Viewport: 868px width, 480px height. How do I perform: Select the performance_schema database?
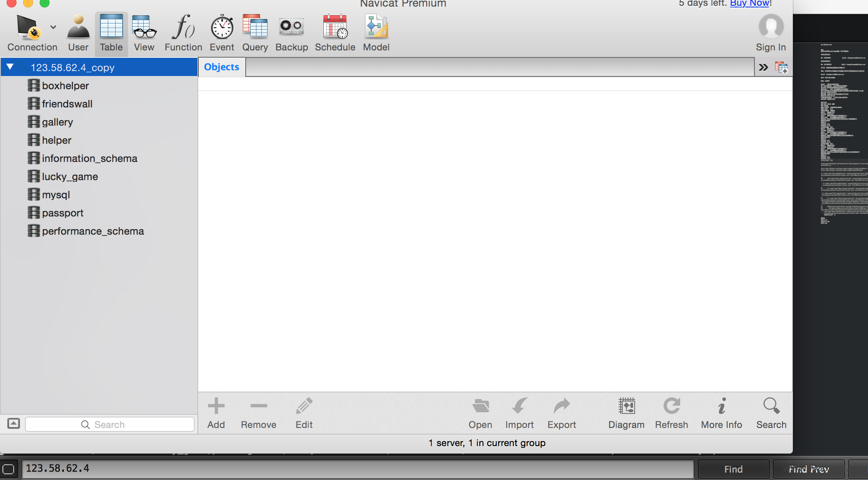(x=99, y=231)
